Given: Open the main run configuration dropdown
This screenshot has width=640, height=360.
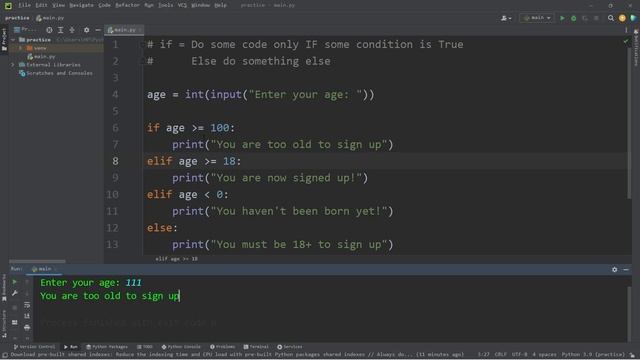Looking at the screenshot, I should coord(537,18).
